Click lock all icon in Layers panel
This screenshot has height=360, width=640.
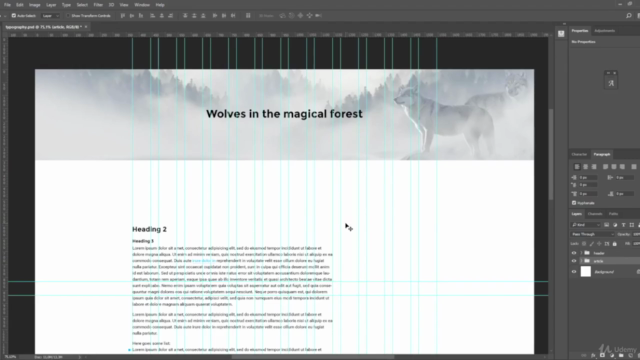[x=614, y=244]
